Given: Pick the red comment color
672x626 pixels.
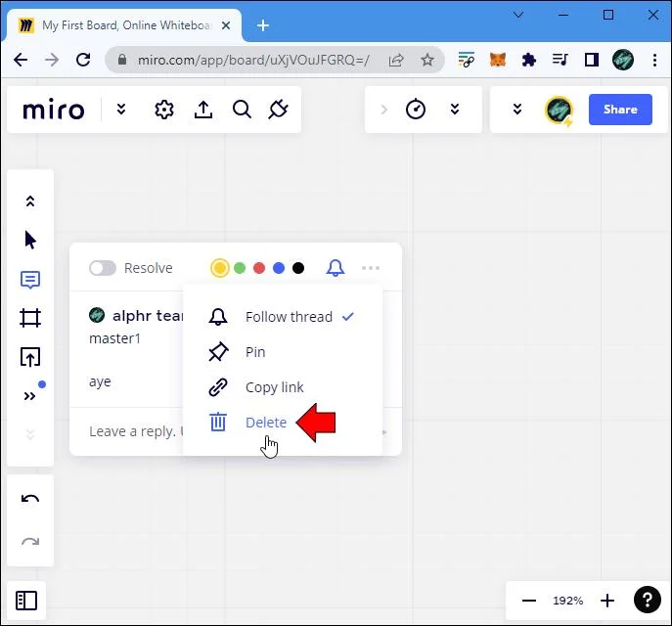Looking at the screenshot, I should coord(259,268).
